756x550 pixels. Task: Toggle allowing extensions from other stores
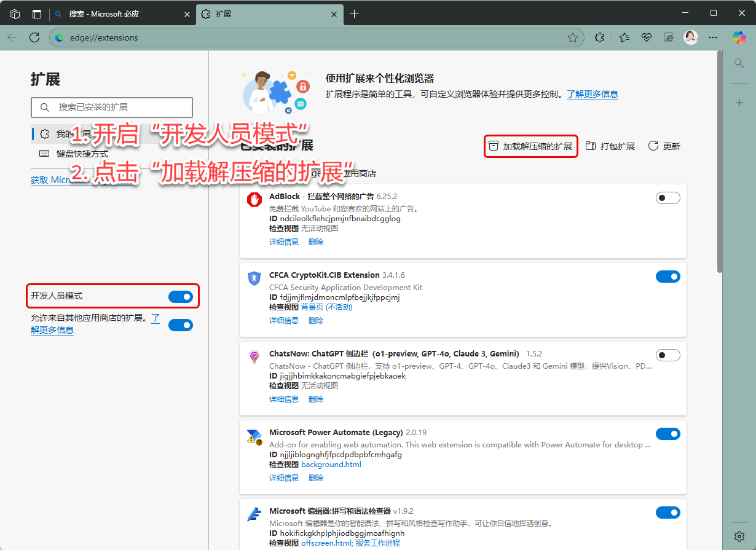click(180, 324)
